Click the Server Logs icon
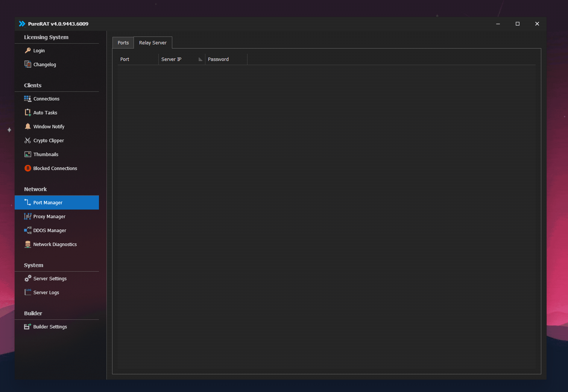Image resolution: width=568 pixels, height=392 pixels. (x=27, y=292)
